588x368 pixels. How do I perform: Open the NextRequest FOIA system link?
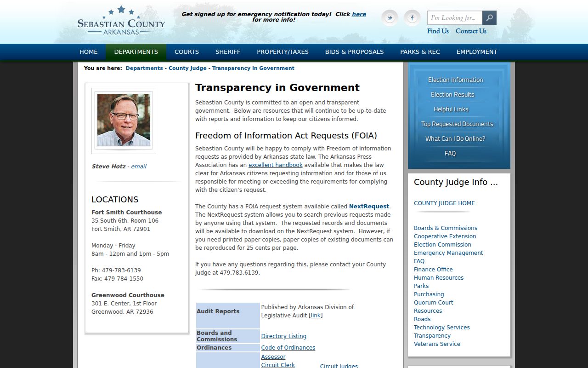tap(369, 207)
